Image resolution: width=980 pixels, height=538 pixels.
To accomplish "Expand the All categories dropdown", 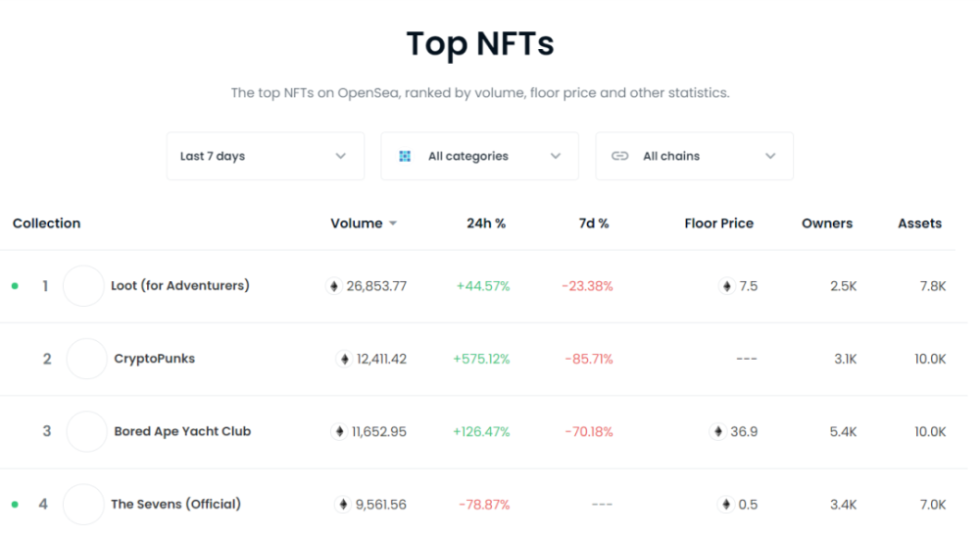I will pyautogui.click(x=480, y=156).
